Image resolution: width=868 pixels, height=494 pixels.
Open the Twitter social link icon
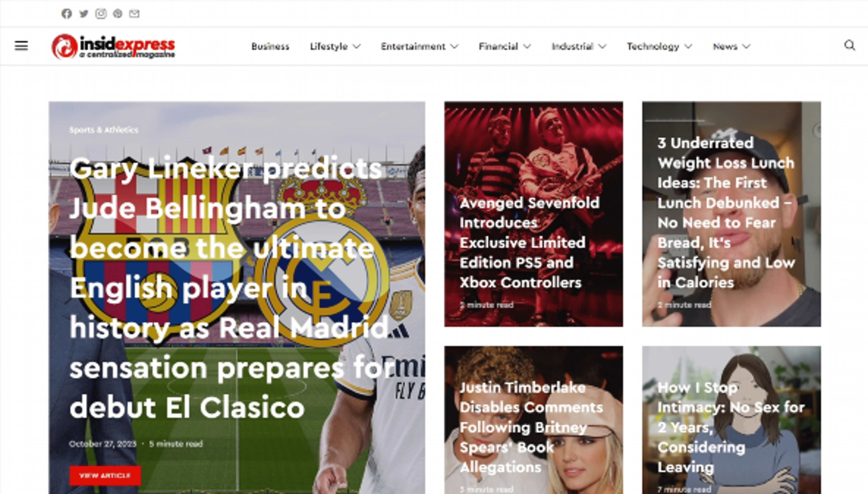(83, 14)
